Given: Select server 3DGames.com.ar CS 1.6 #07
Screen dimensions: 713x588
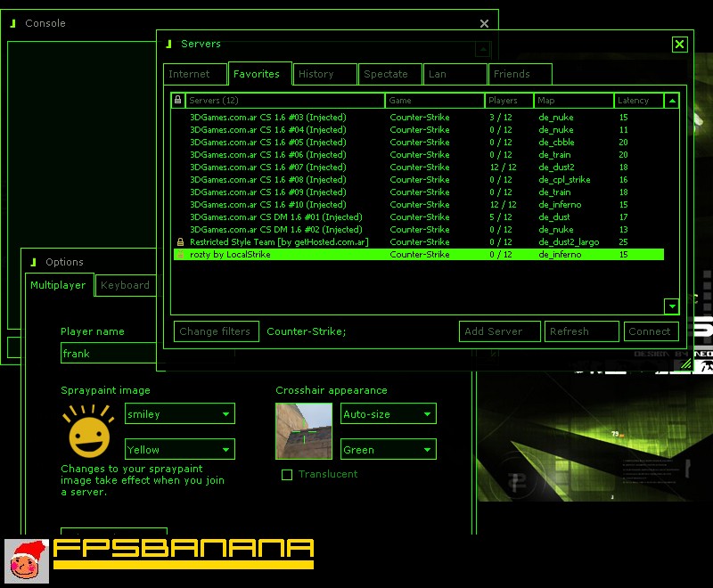Looking at the screenshot, I should click(x=419, y=167).
